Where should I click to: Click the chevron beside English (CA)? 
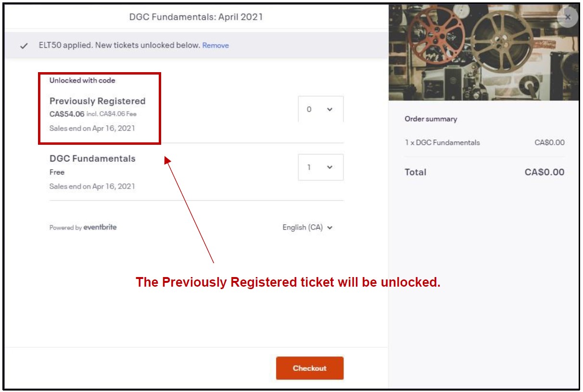(x=330, y=228)
